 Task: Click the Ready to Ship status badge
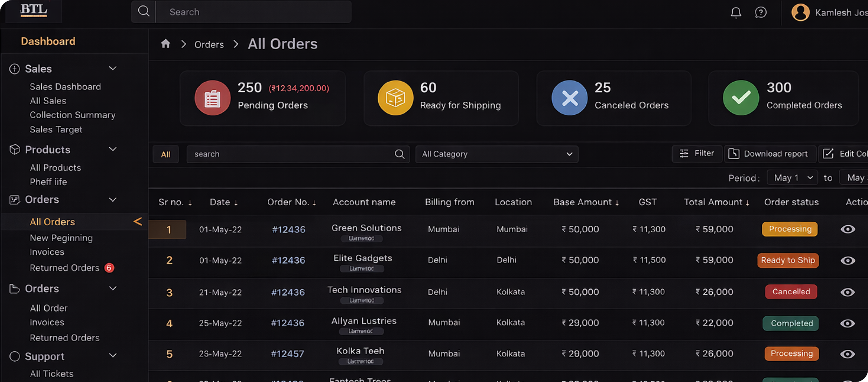pos(788,260)
